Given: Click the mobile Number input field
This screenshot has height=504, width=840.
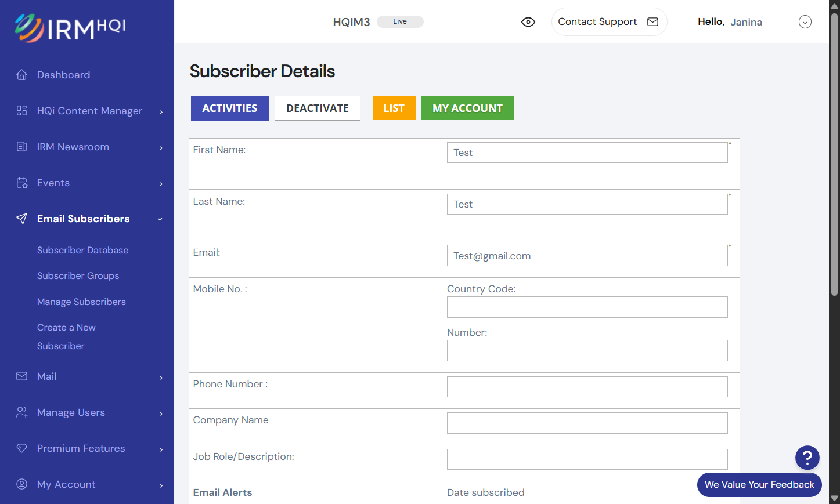Looking at the screenshot, I should (x=587, y=351).
